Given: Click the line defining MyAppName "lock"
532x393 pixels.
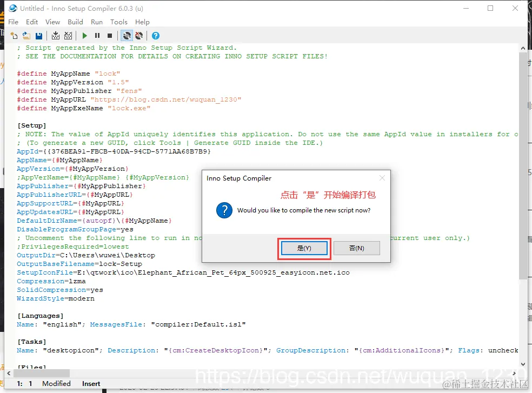Looking at the screenshot, I should click(69, 74).
